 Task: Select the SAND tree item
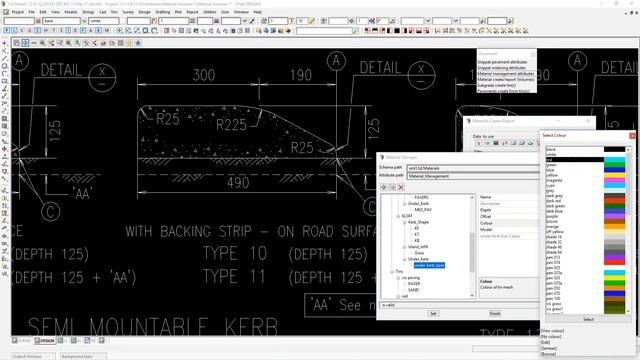coord(413,290)
